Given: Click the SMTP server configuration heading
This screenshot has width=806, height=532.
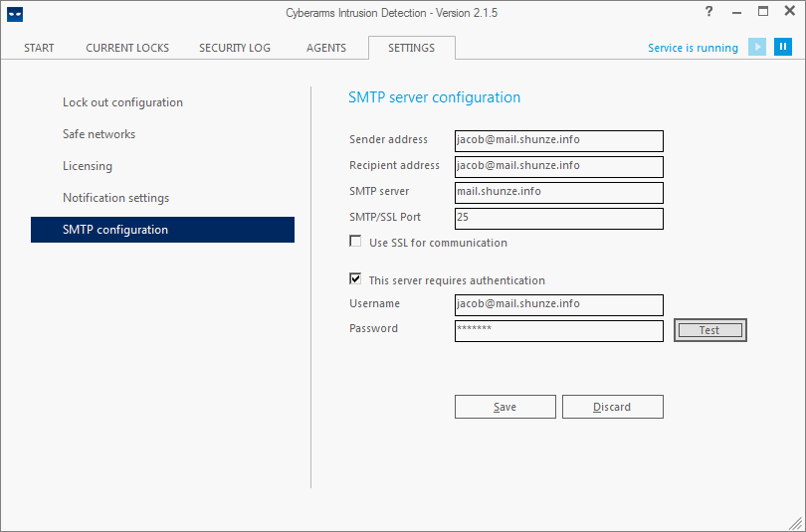Looking at the screenshot, I should click(x=435, y=97).
